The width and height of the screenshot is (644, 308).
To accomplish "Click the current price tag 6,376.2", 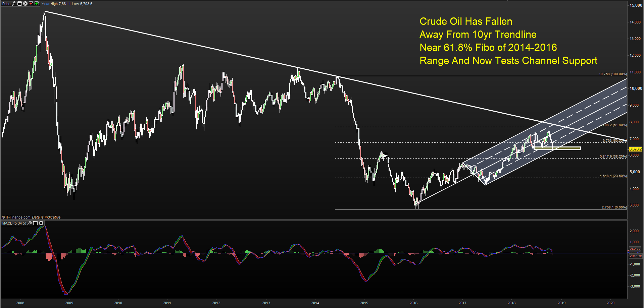I will click(x=635, y=149).
